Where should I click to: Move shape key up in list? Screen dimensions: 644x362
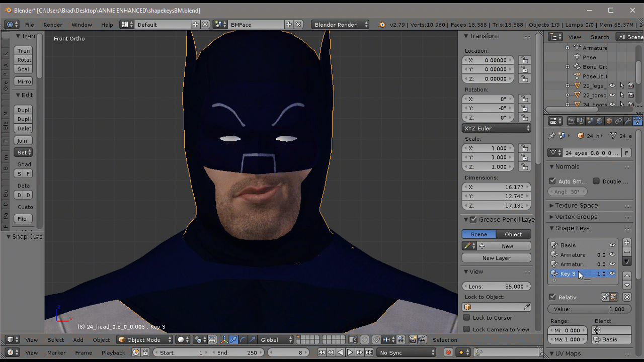(627, 276)
